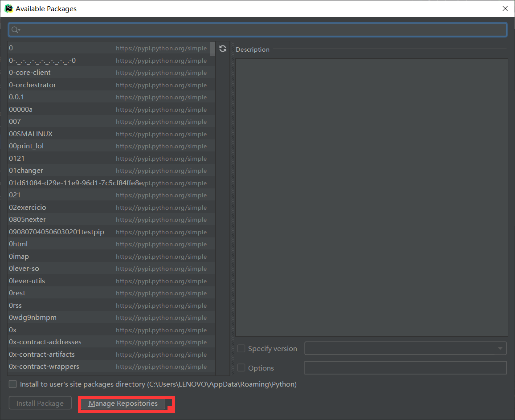Select the 0-._.-._ dashed package row
This screenshot has width=515, height=420.
click(111, 61)
